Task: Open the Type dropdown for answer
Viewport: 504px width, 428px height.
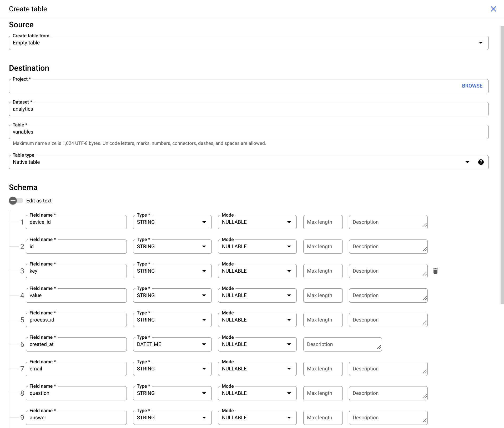Action: (204, 417)
